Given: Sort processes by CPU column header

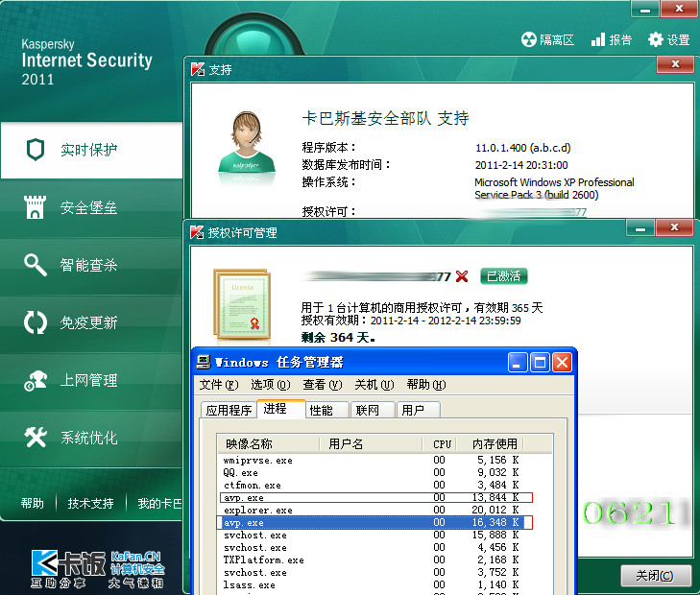Looking at the screenshot, I should [x=440, y=443].
